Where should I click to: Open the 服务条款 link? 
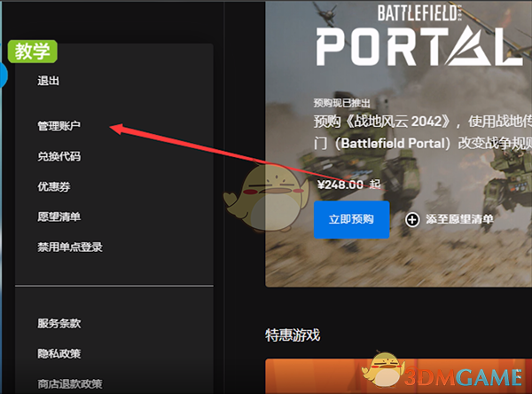[x=59, y=323]
